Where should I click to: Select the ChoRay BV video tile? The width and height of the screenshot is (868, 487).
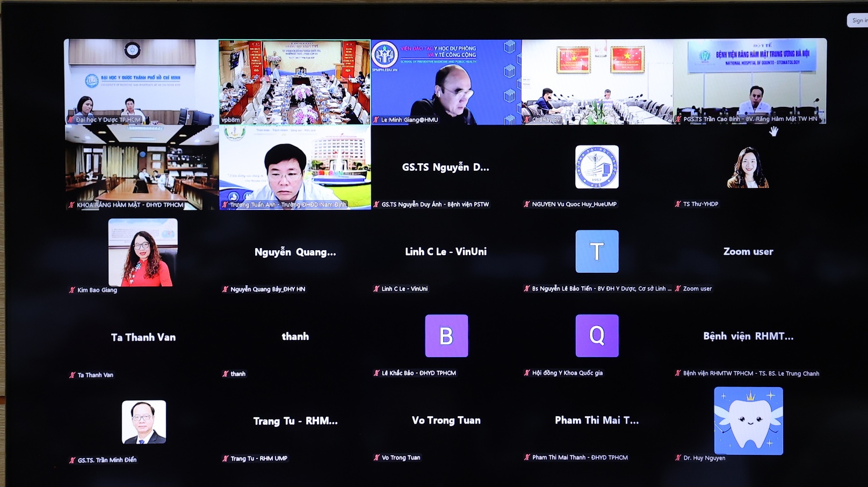tap(597, 82)
